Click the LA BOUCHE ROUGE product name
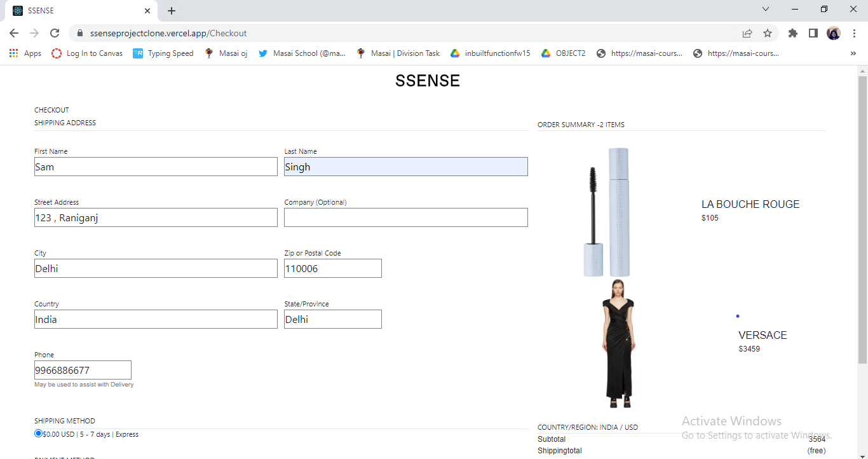868x459 pixels. [x=750, y=204]
